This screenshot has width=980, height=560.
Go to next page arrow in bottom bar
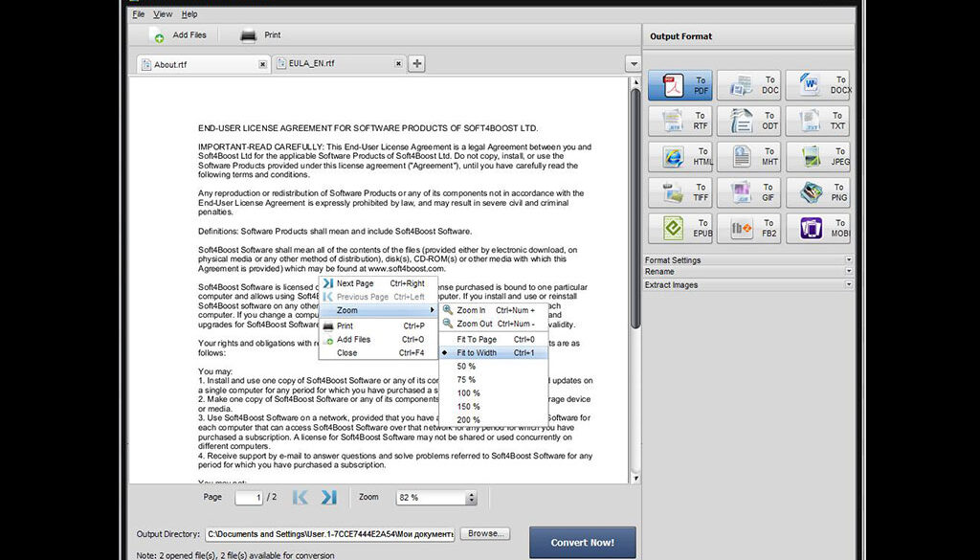(329, 497)
